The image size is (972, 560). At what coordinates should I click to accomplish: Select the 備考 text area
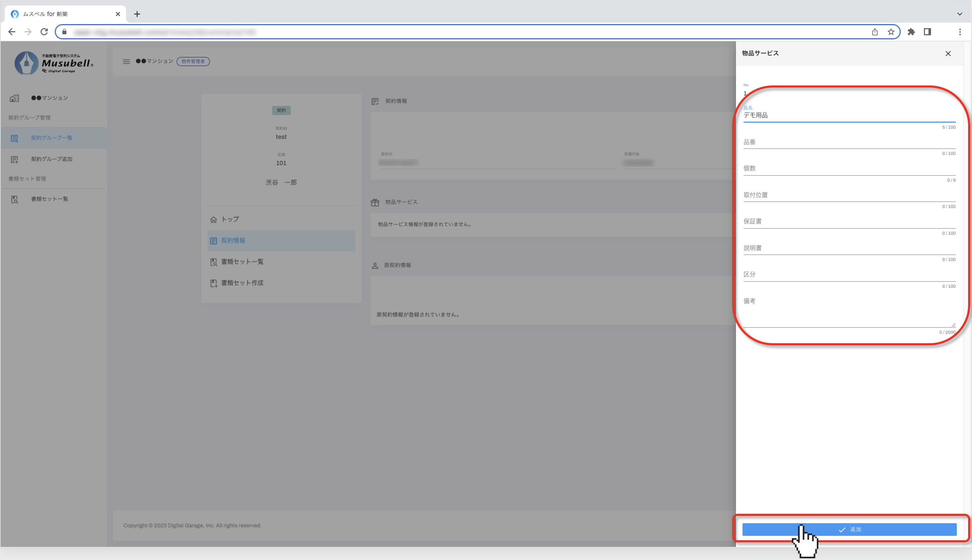tap(849, 312)
